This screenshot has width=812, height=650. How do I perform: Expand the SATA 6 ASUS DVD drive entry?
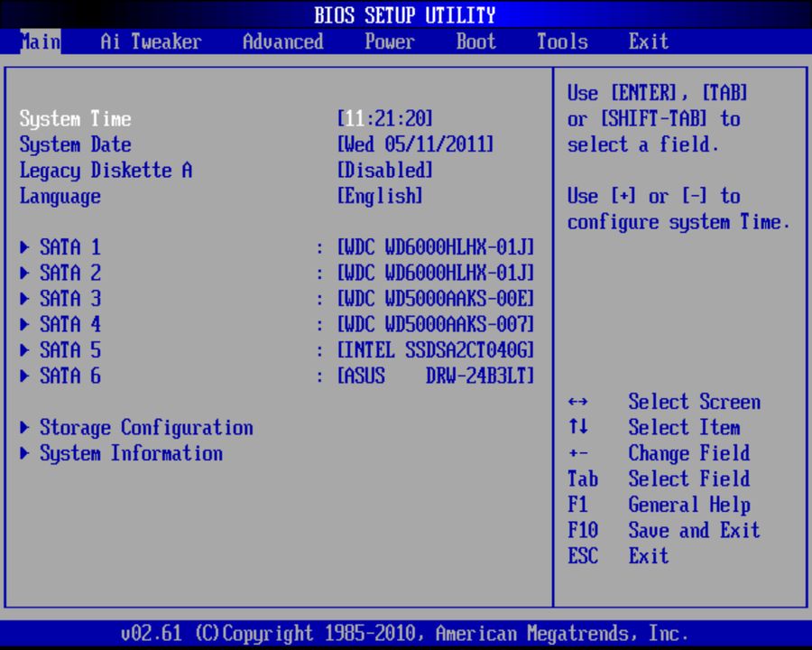point(69,376)
